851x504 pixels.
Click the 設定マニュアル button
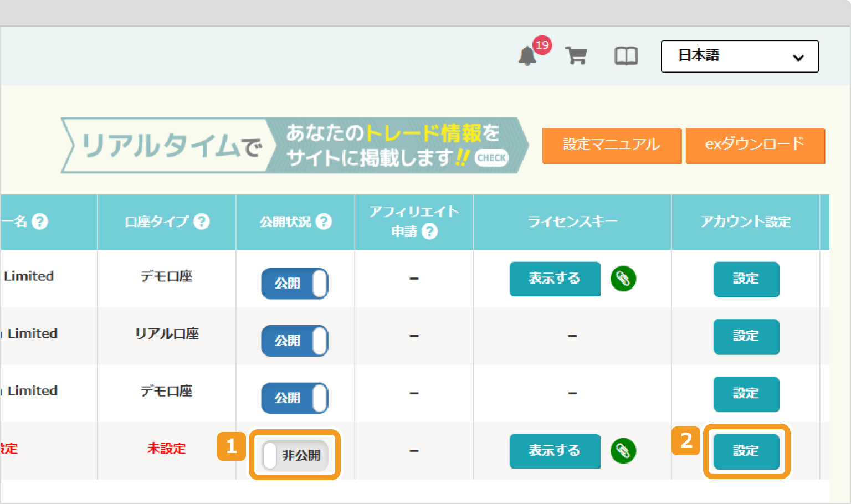click(612, 146)
